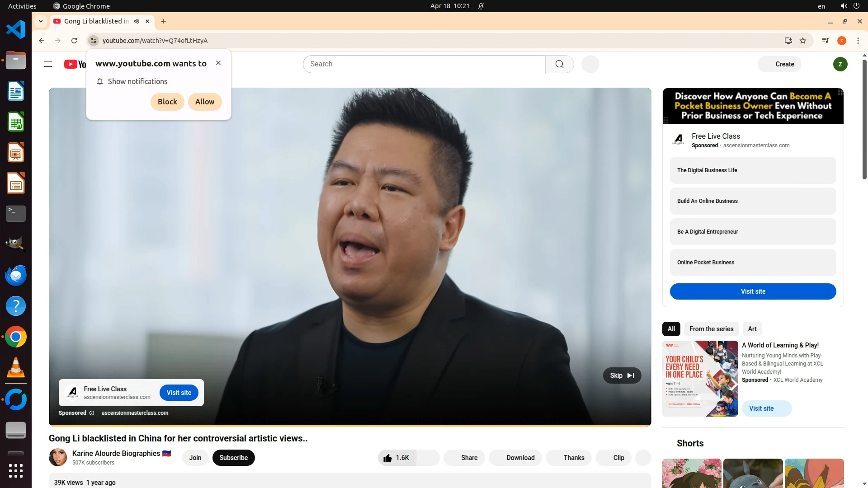Mute tab via speaker icon
Viewport: 868px width, 488px height.
coord(137,21)
